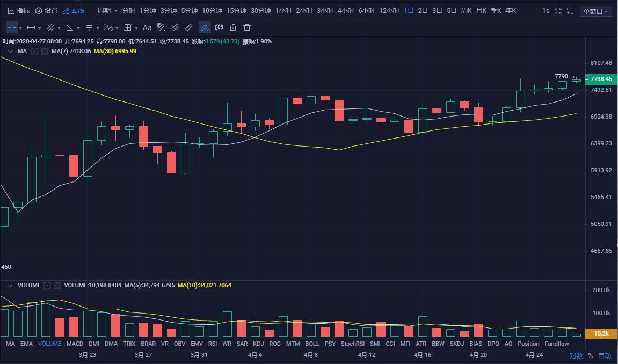Select the 周K weekly candle view

click(467, 10)
